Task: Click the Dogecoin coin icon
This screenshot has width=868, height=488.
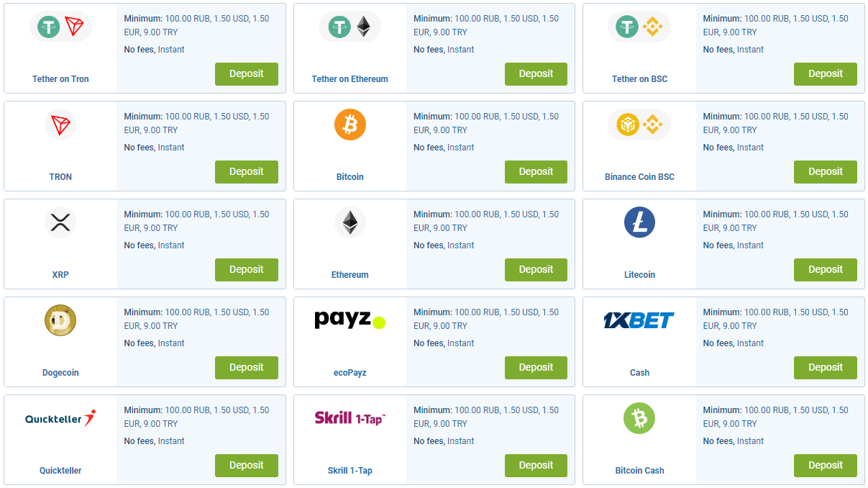Action: tap(60, 320)
